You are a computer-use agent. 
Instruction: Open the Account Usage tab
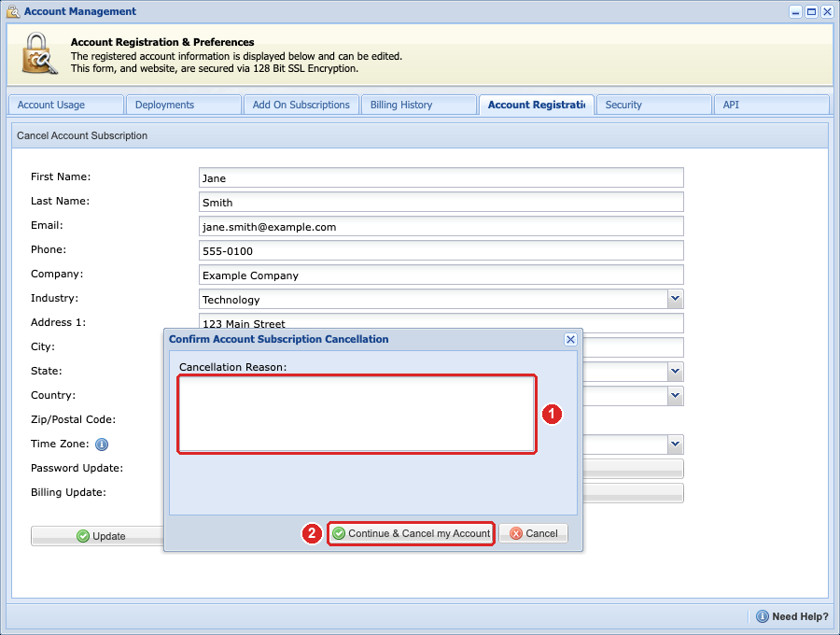pos(66,105)
